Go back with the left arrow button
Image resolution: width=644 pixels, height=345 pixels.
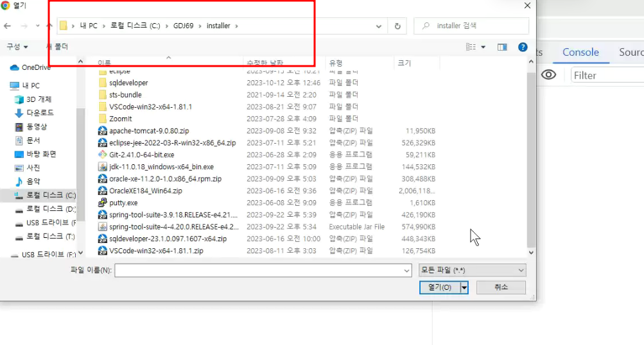pyautogui.click(x=8, y=26)
